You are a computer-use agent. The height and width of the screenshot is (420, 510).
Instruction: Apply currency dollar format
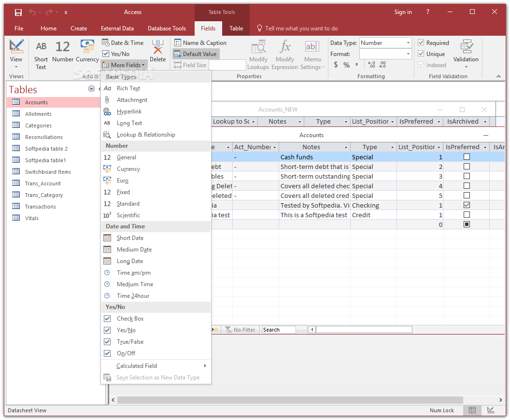click(x=336, y=65)
